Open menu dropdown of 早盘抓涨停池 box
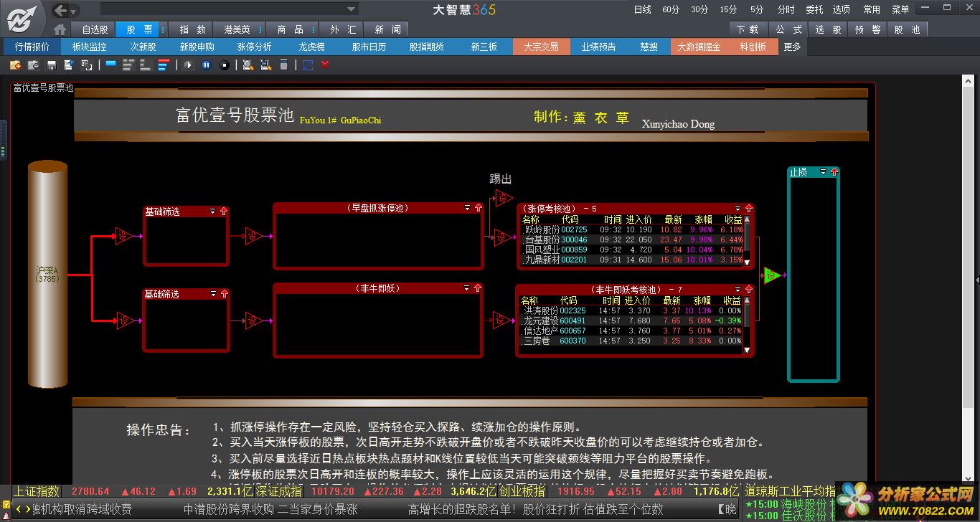Viewport: 980px width, 522px height. 467,208
